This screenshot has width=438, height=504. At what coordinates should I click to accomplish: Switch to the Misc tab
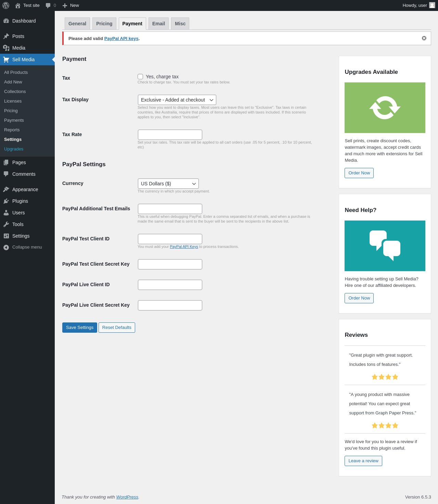click(x=180, y=24)
